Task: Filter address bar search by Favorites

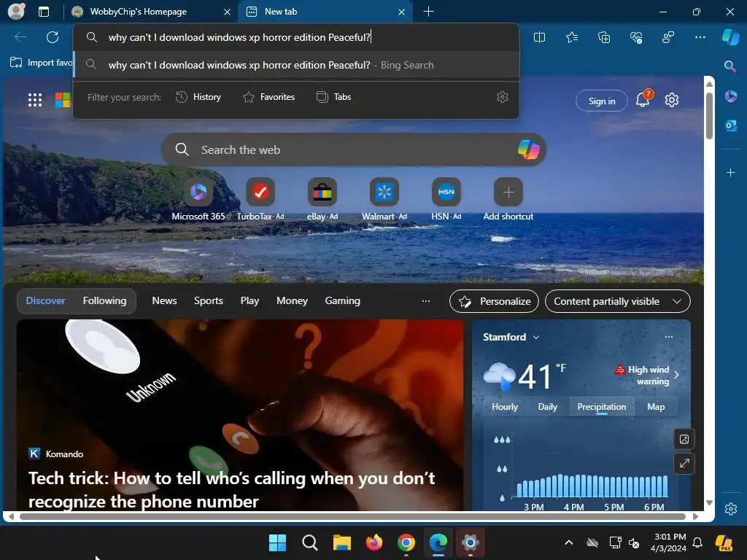Action: click(x=268, y=97)
